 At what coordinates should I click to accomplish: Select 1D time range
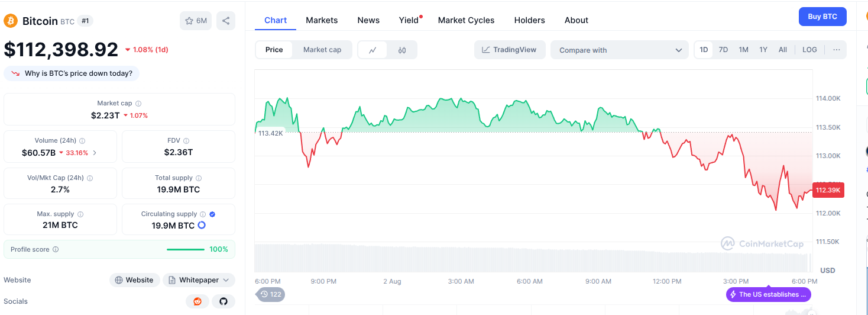[x=704, y=50]
